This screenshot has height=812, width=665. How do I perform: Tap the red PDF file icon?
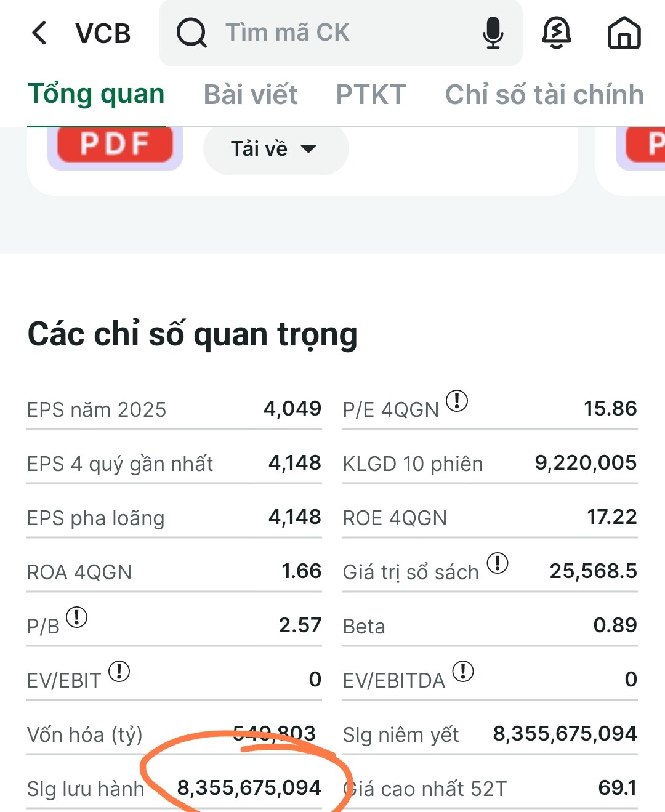click(x=115, y=145)
